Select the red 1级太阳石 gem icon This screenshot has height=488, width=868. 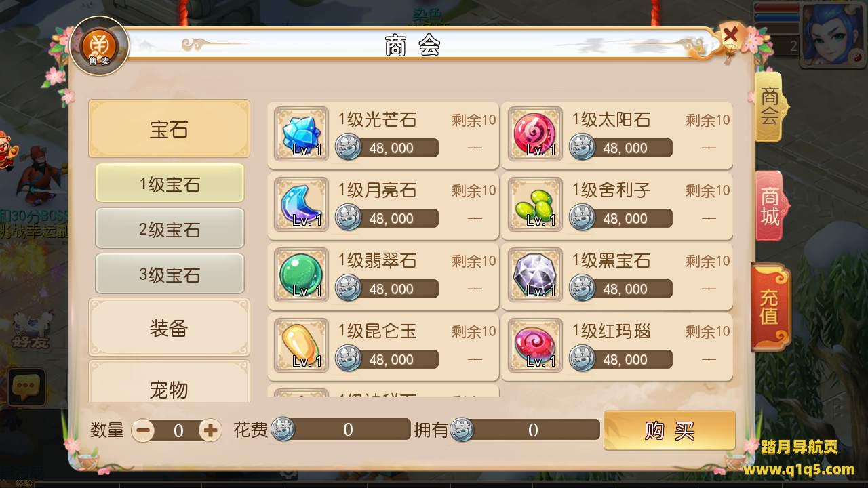[x=535, y=134]
